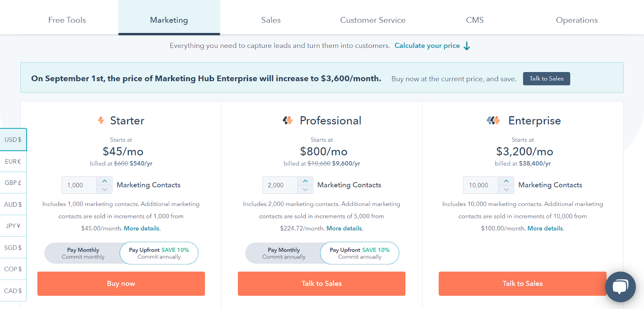
Task: Click Talk to Sales in the banner
Action: tap(546, 79)
